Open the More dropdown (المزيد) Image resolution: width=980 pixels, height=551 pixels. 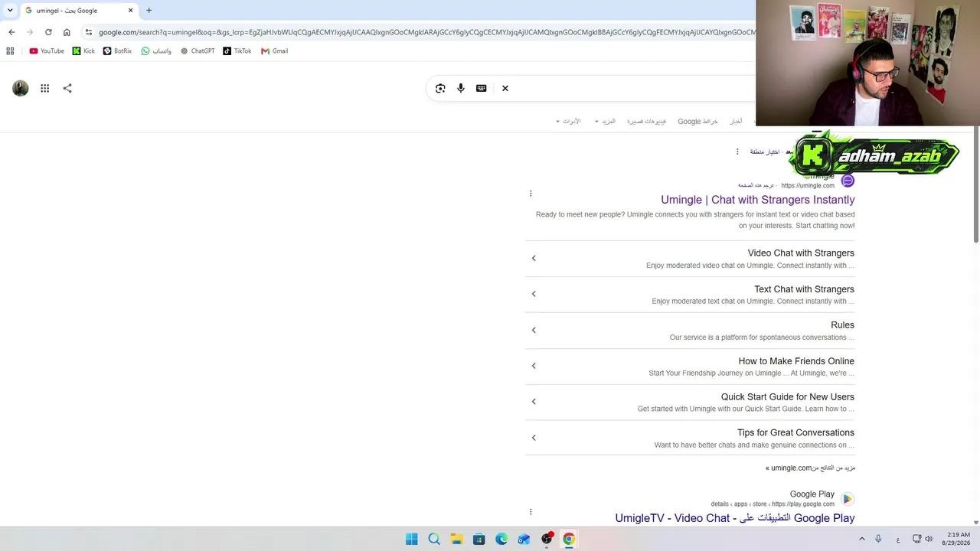click(605, 122)
